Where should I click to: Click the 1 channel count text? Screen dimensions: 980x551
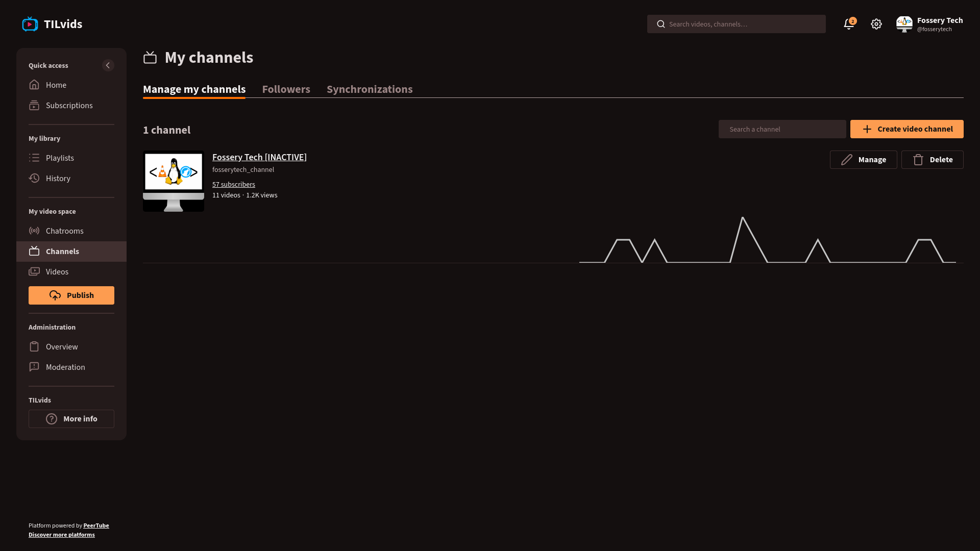coord(167,130)
